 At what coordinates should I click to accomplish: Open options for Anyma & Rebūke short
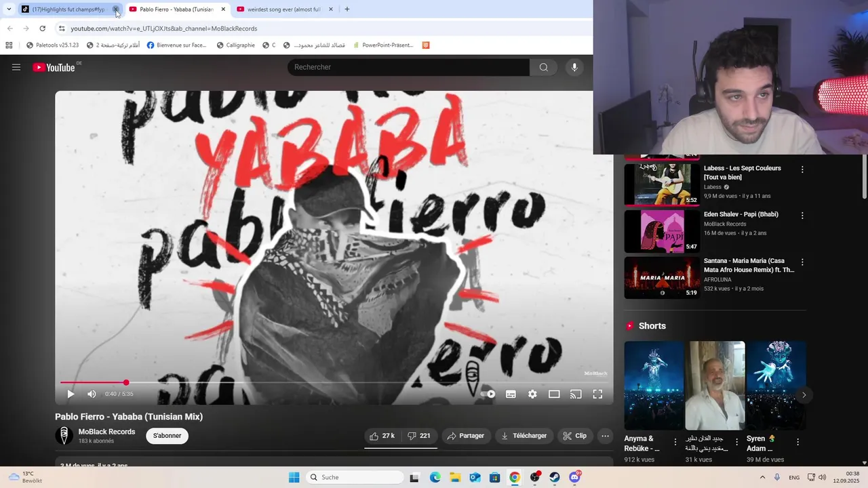click(x=675, y=442)
